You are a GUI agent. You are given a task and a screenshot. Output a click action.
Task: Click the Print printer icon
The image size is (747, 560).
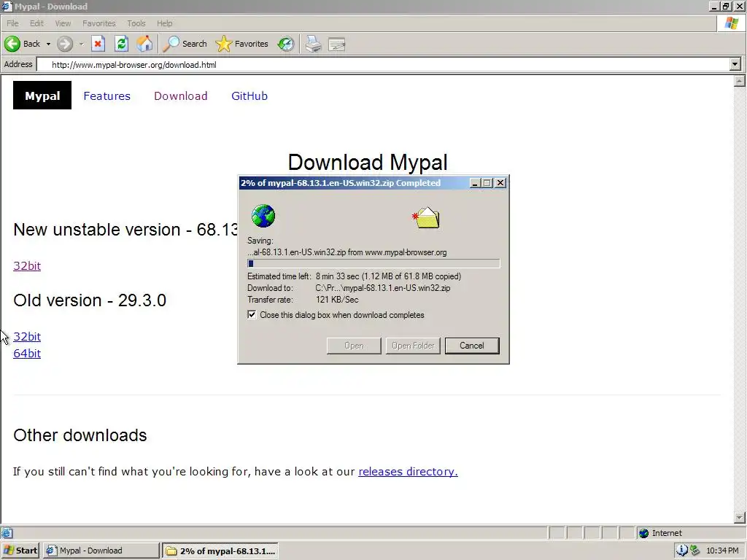314,44
